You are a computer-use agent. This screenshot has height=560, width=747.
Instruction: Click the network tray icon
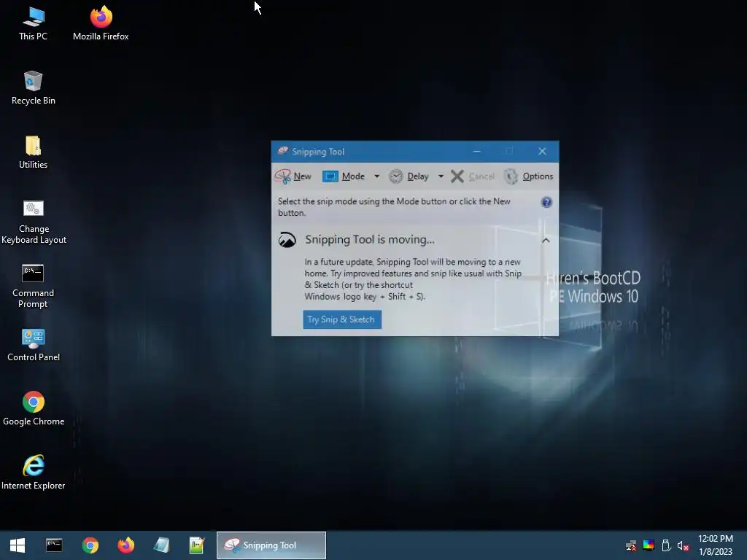pos(631,545)
